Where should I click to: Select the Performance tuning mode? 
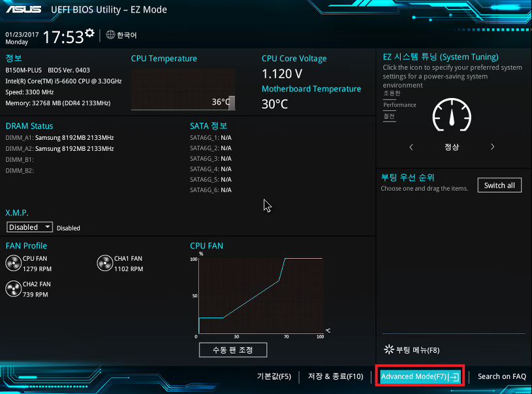[399, 105]
